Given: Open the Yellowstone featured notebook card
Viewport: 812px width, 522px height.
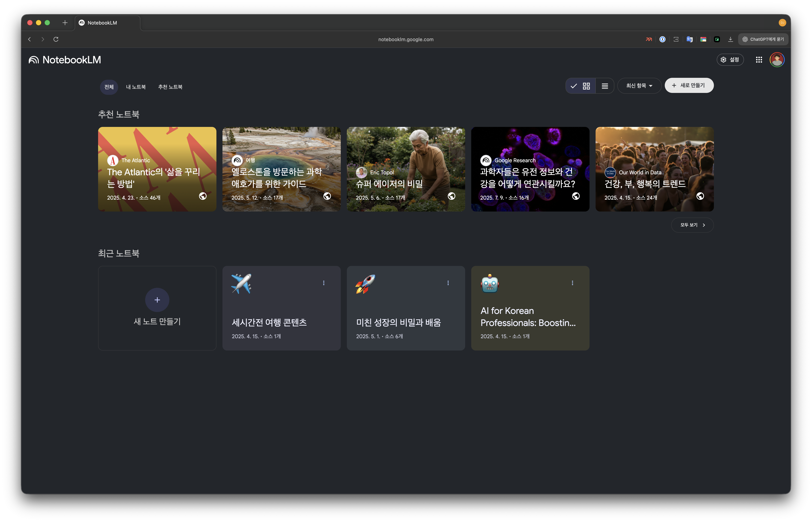Looking at the screenshot, I should (281, 169).
